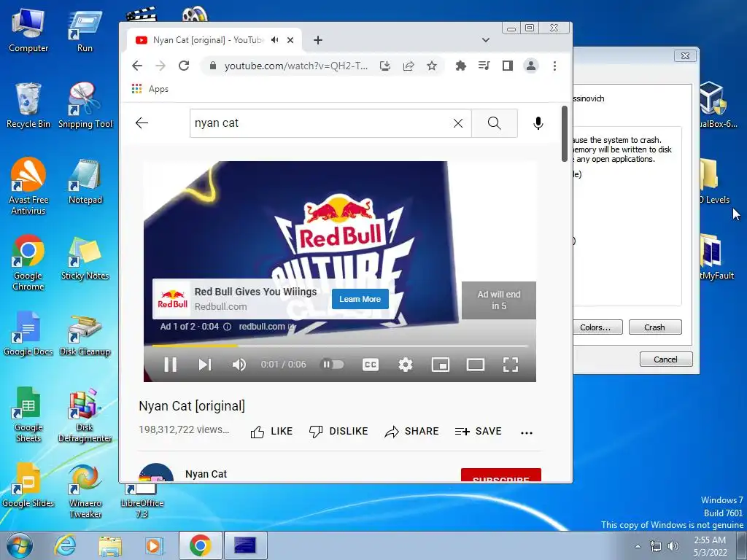Click the install app icon in address bar
Image resolution: width=747 pixels, height=560 pixels.
tap(385, 66)
